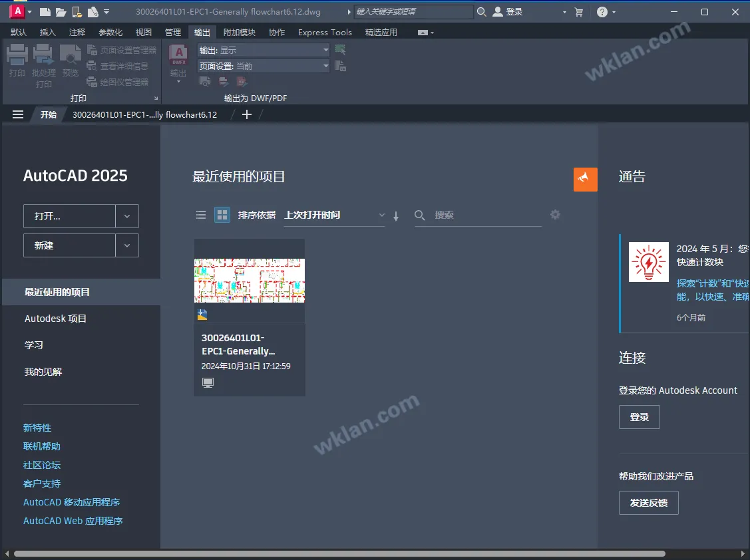Open the 上次打开时间 sort dropdown

[334, 215]
